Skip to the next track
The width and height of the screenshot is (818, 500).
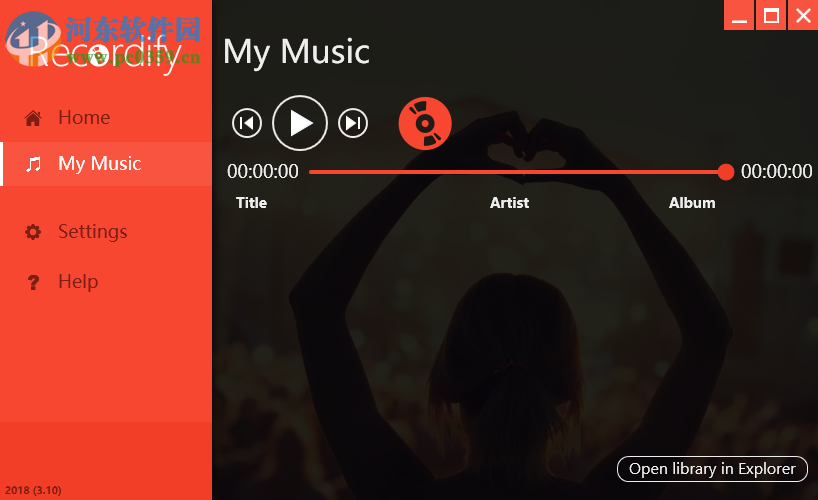coord(353,123)
